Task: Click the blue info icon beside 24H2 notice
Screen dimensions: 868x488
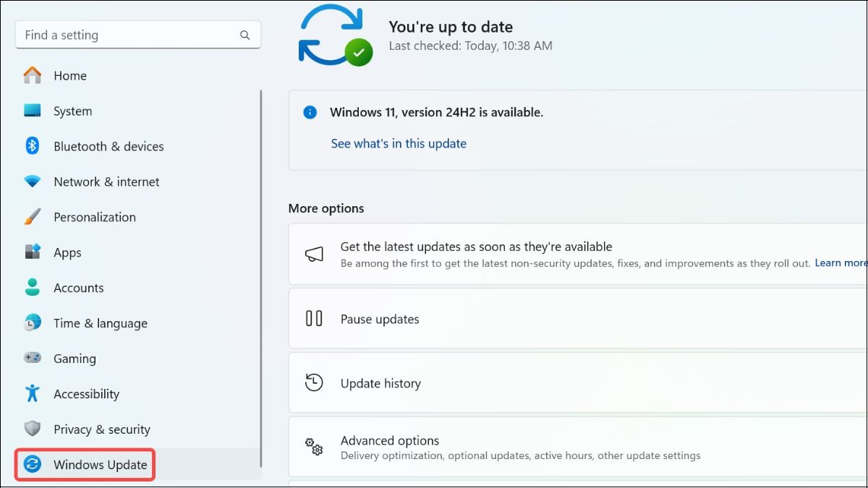Action: [310, 112]
